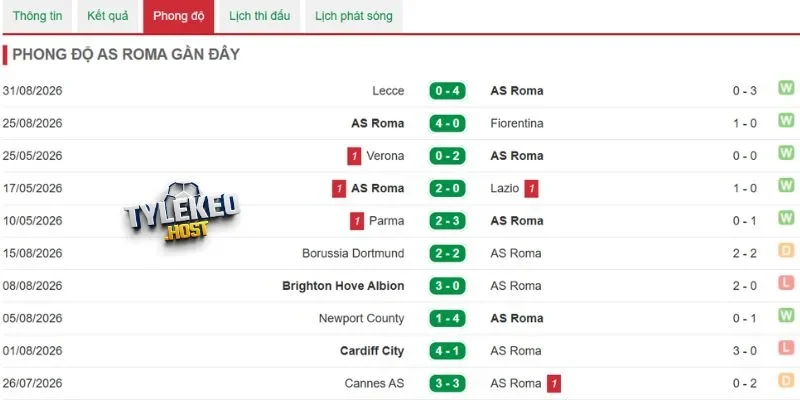Click the Brighton Hove Albion team name

pyautogui.click(x=343, y=286)
